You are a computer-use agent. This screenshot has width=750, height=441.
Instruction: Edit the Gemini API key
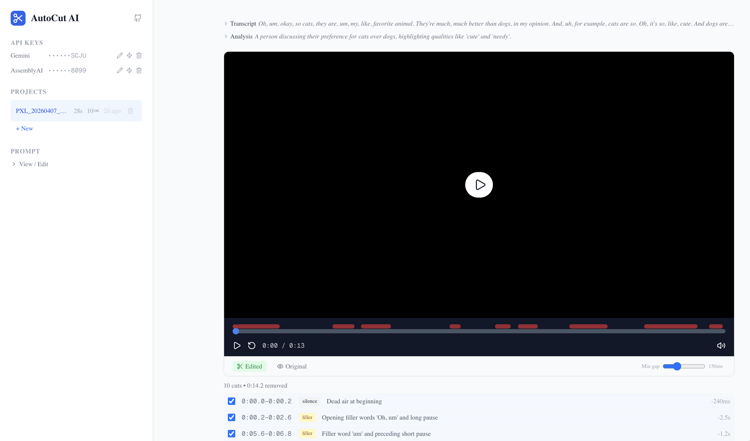[x=120, y=56]
